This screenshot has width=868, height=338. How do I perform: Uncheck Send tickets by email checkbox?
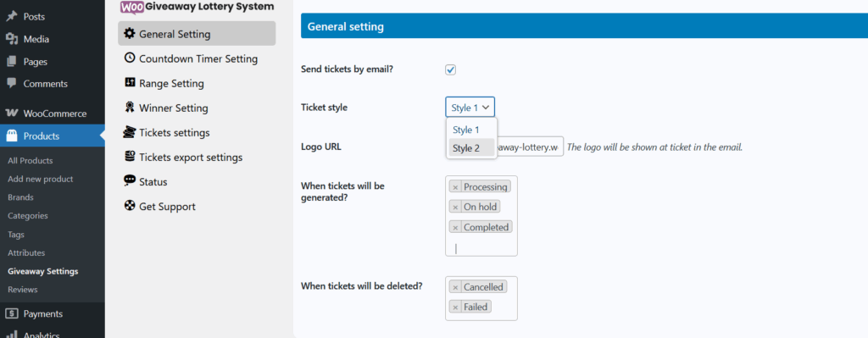point(451,69)
